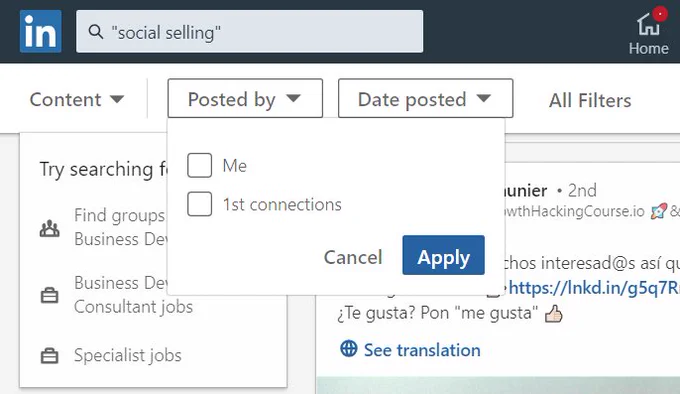The height and width of the screenshot is (394, 680).
Task: Open the lnkd.in link in post
Action: 594,288
